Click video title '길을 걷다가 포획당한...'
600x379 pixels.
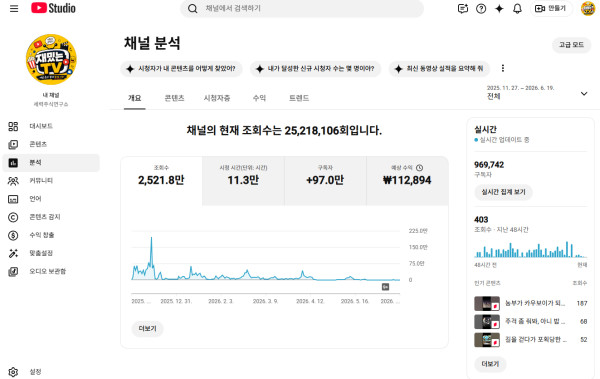[536, 339]
